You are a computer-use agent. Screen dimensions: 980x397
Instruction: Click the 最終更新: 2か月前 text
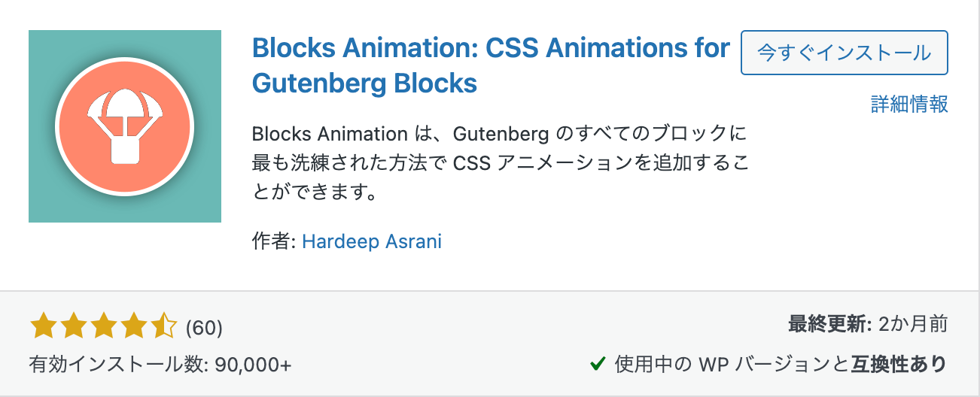click(868, 325)
